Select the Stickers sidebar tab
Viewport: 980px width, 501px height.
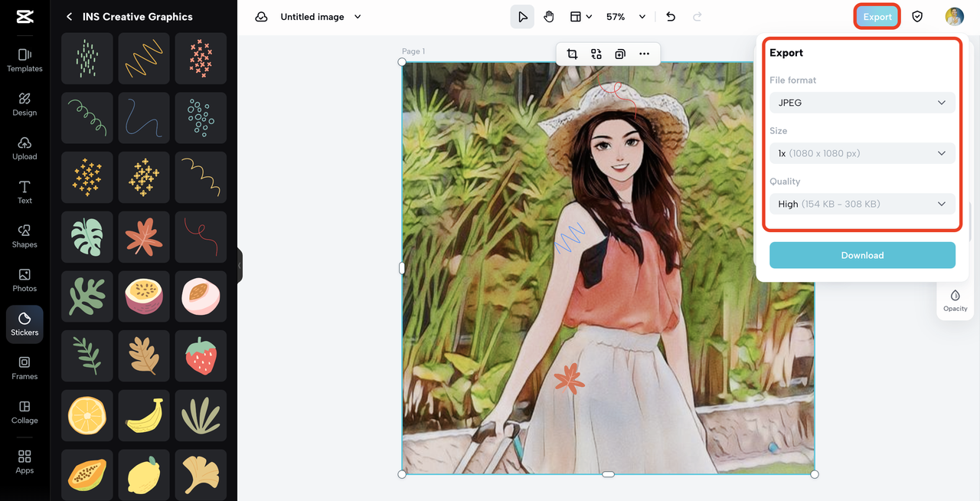24,324
